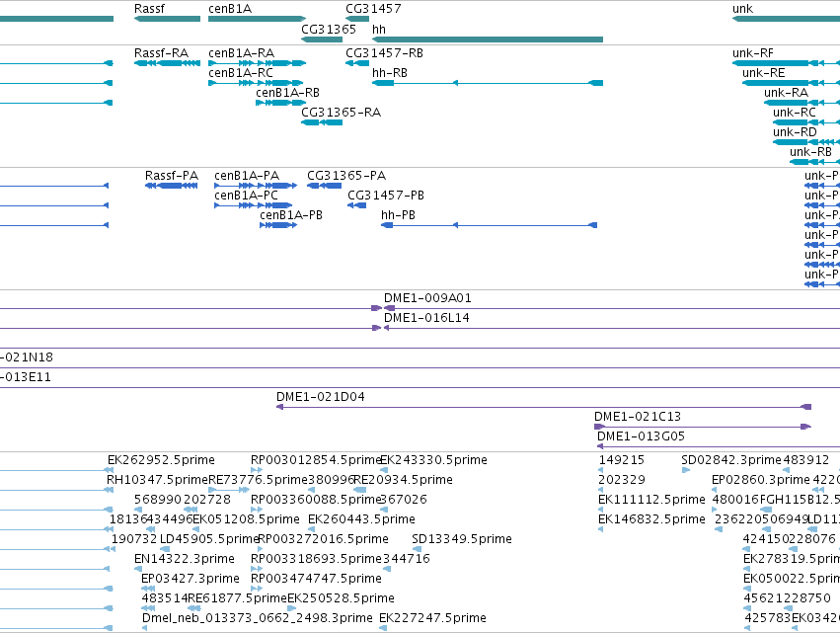Image resolution: width=840 pixels, height=633 pixels.
Task: Select the 149215 EST label
Action: click(x=622, y=460)
